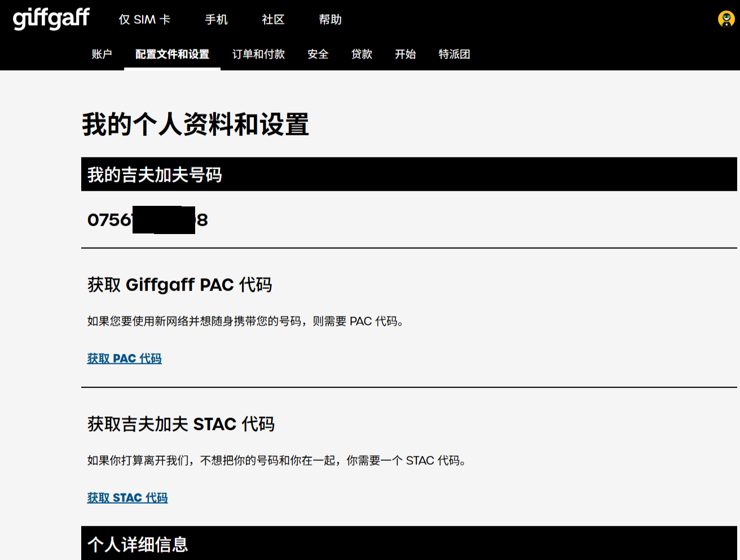Follow the 获取 PAC 代码 link
Viewport: 740px width, 560px height.
(124, 359)
